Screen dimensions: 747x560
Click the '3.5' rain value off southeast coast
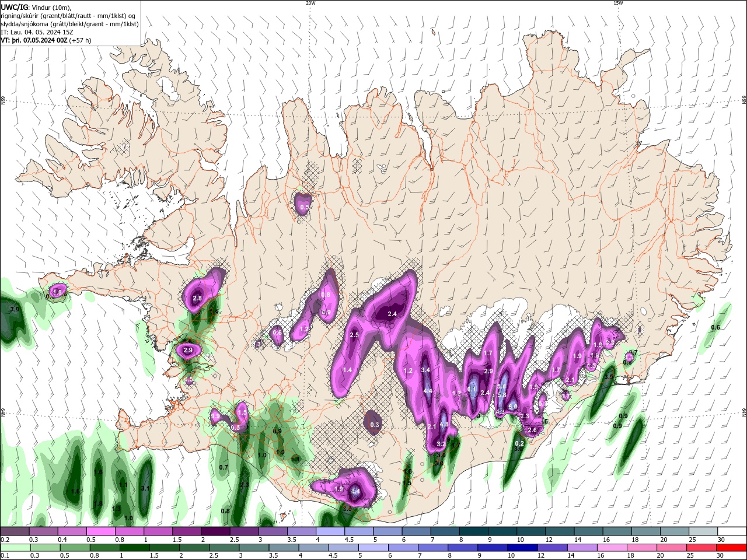(x=609, y=377)
